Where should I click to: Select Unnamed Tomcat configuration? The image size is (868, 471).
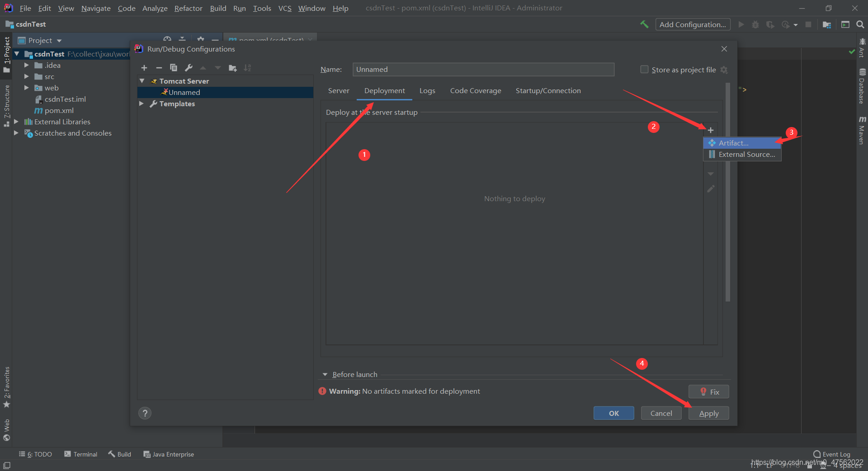click(x=225, y=92)
